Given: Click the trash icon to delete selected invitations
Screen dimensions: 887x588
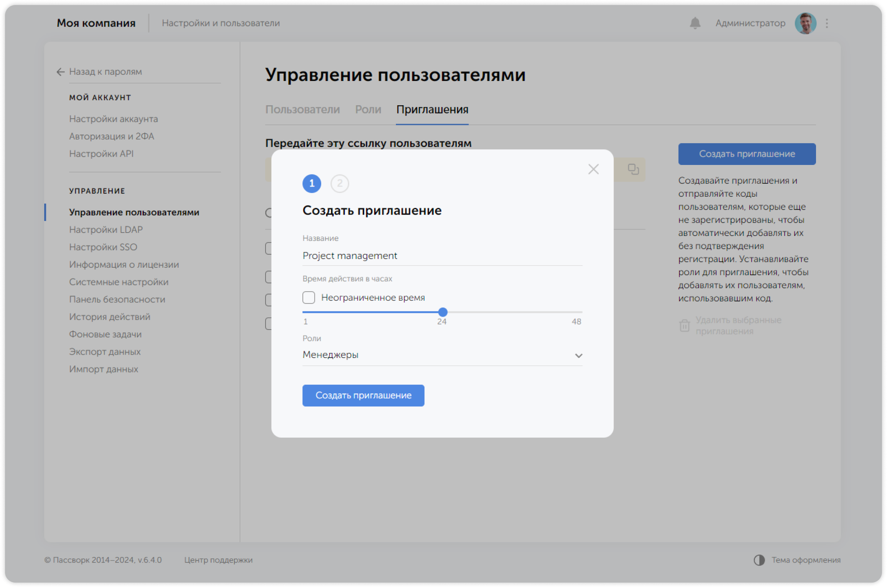Looking at the screenshot, I should [x=684, y=325].
